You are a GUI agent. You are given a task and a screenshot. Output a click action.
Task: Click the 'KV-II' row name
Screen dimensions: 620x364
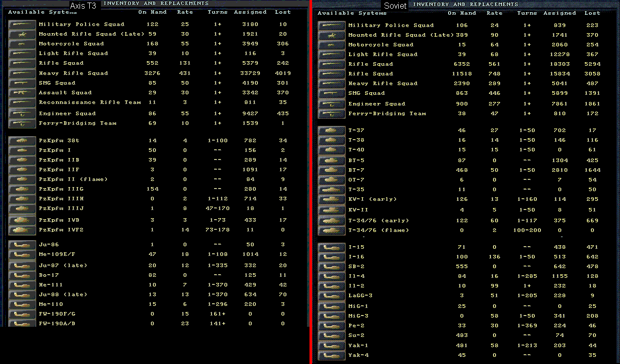point(358,209)
